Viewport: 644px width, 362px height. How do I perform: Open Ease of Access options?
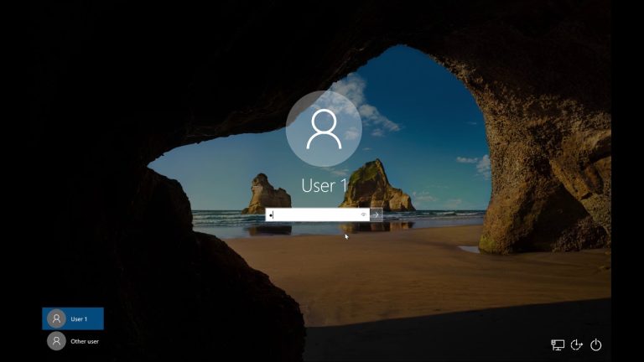click(x=577, y=344)
